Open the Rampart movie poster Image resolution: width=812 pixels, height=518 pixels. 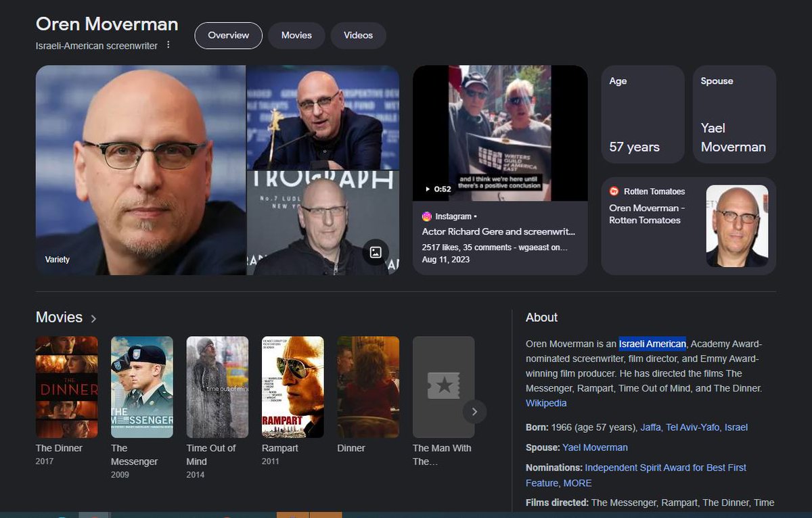coord(292,387)
